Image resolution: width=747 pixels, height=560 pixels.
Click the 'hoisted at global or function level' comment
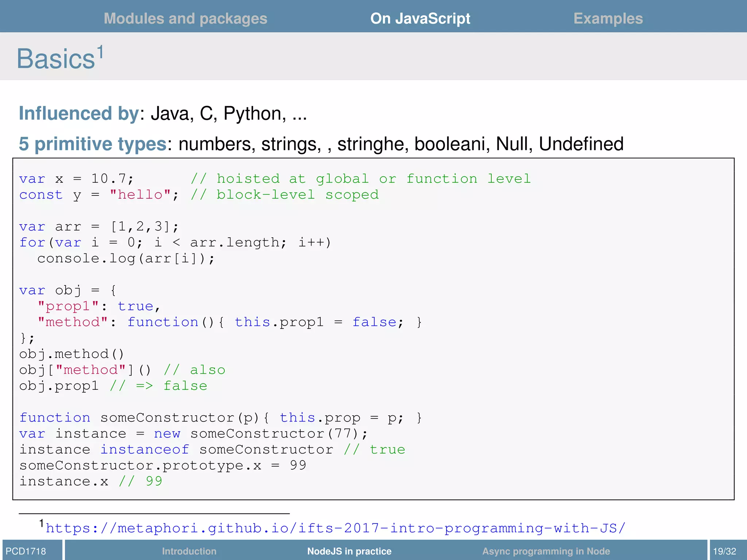coord(361,179)
